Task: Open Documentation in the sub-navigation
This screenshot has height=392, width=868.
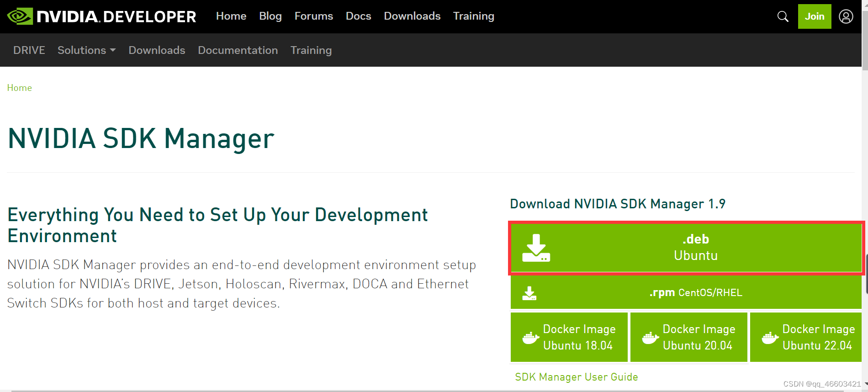Action: point(238,50)
